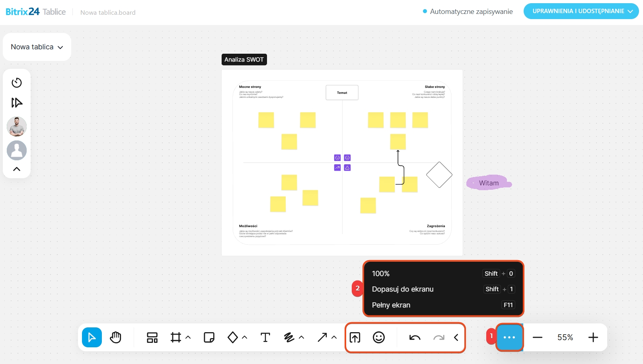Screen dimensions: 643x364
Task: Start presentation mode in left sidebar
Action: pyautogui.click(x=17, y=103)
